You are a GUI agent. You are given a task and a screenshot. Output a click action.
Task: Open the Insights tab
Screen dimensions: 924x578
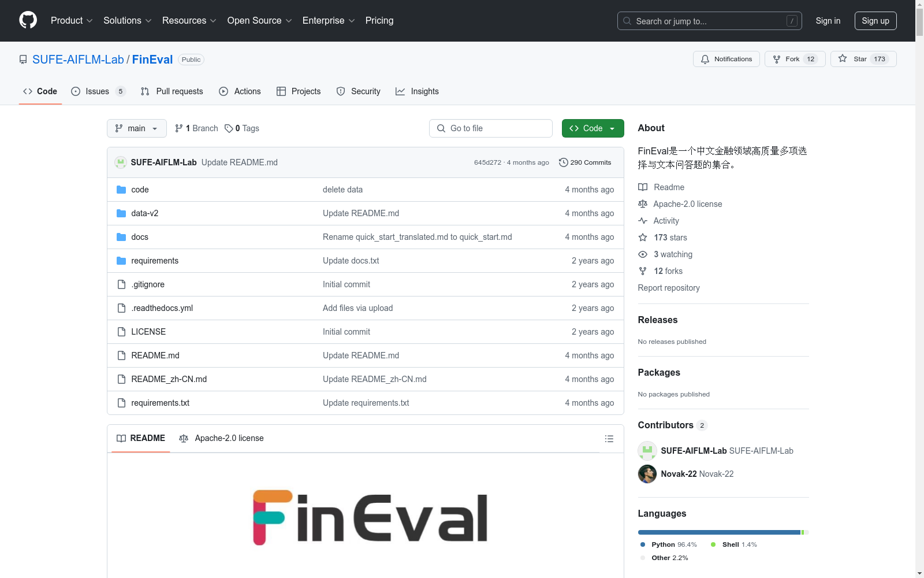click(x=417, y=91)
